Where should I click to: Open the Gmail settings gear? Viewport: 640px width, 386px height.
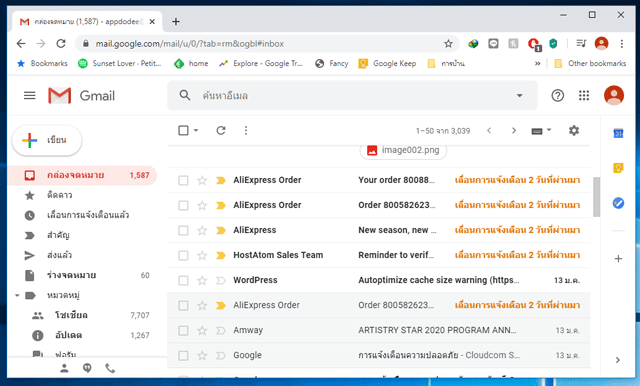click(574, 131)
